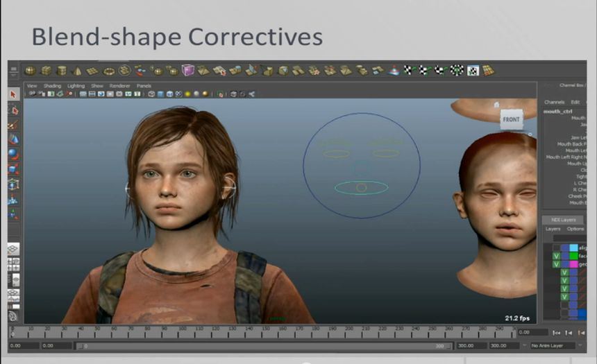This screenshot has height=364, width=597.
Task: Open the Lighting panel menu
Action: click(76, 86)
